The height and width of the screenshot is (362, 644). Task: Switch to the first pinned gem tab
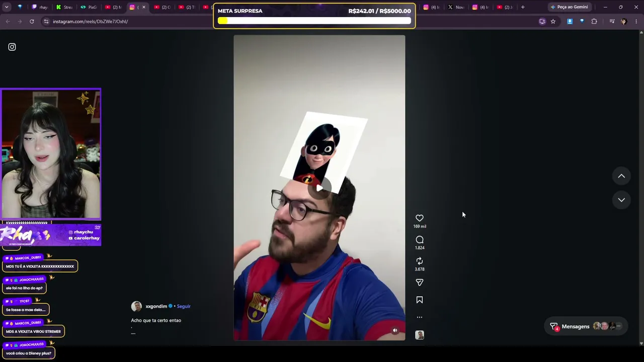(x=20, y=7)
